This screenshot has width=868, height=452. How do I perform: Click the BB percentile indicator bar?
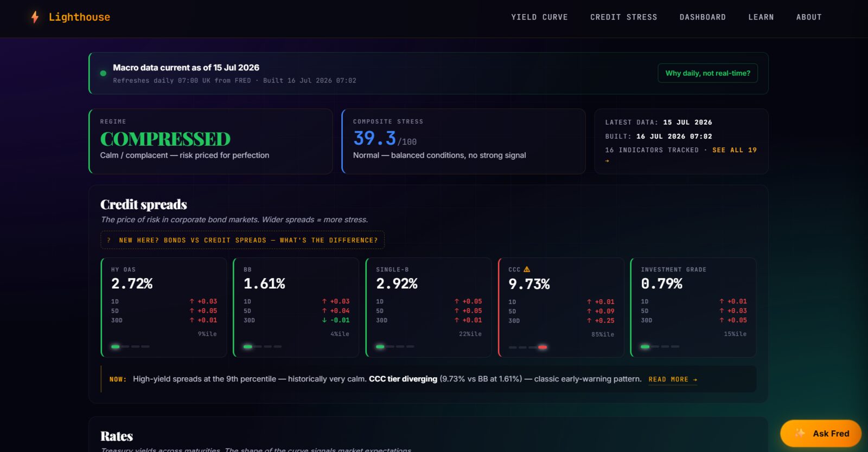tap(263, 346)
